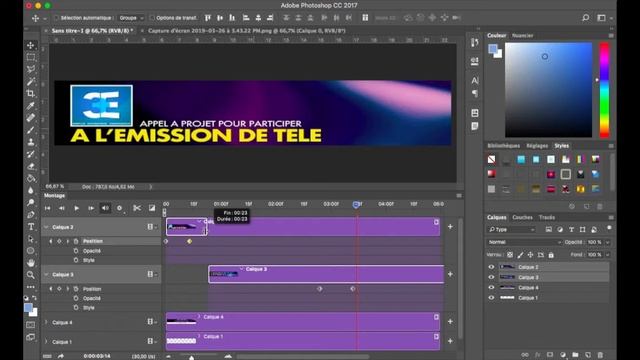Switch to the Capture d'écran document tab
640x360 pixels.
click(247, 31)
